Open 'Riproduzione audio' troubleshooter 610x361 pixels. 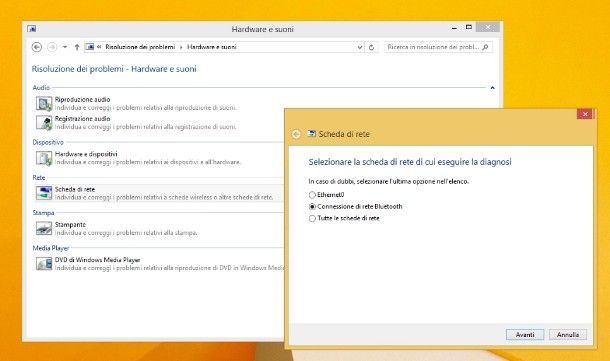pos(82,100)
